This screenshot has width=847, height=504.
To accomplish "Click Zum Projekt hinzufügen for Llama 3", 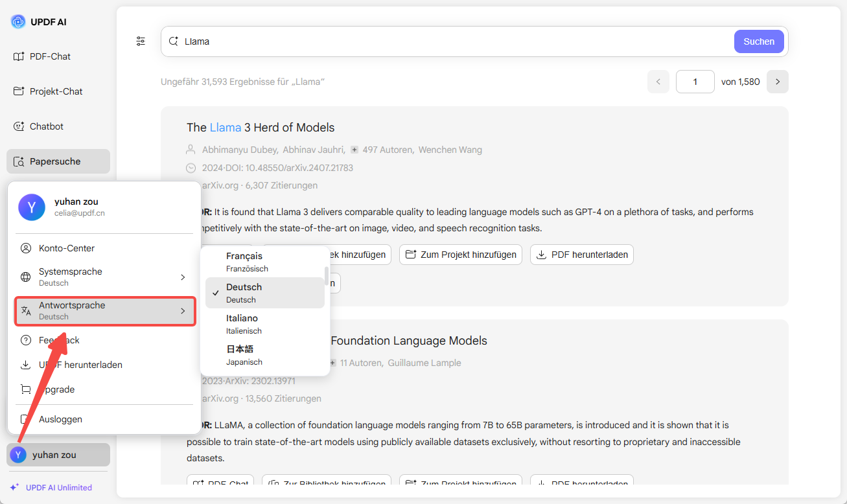I will click(x=461, y=255).
